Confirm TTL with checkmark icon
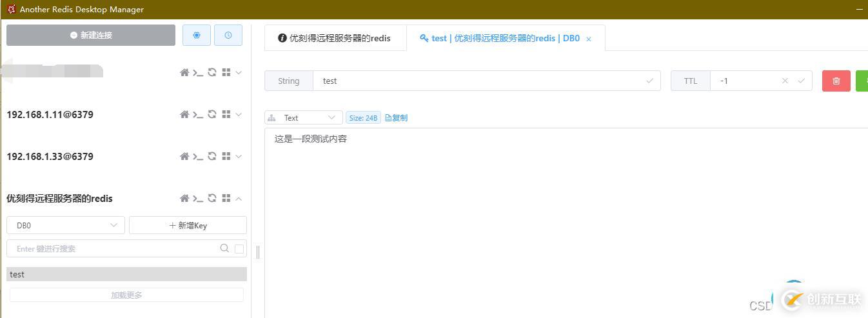The width and height of the screenshot is (868, 318). [x=802, y=81]
